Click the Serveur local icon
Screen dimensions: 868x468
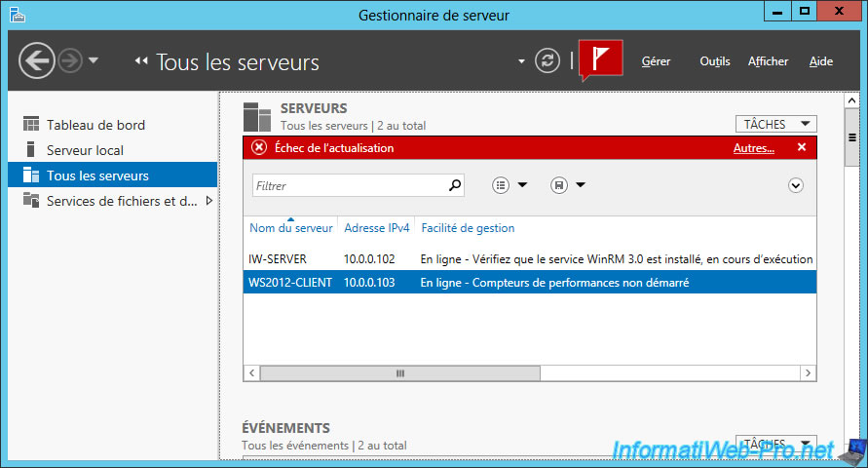click(x=31, y=149)
